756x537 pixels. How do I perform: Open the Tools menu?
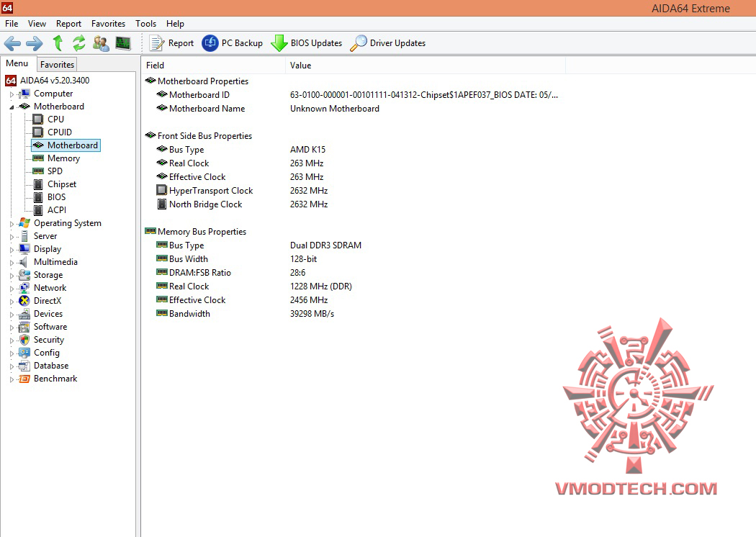[145, 24]
